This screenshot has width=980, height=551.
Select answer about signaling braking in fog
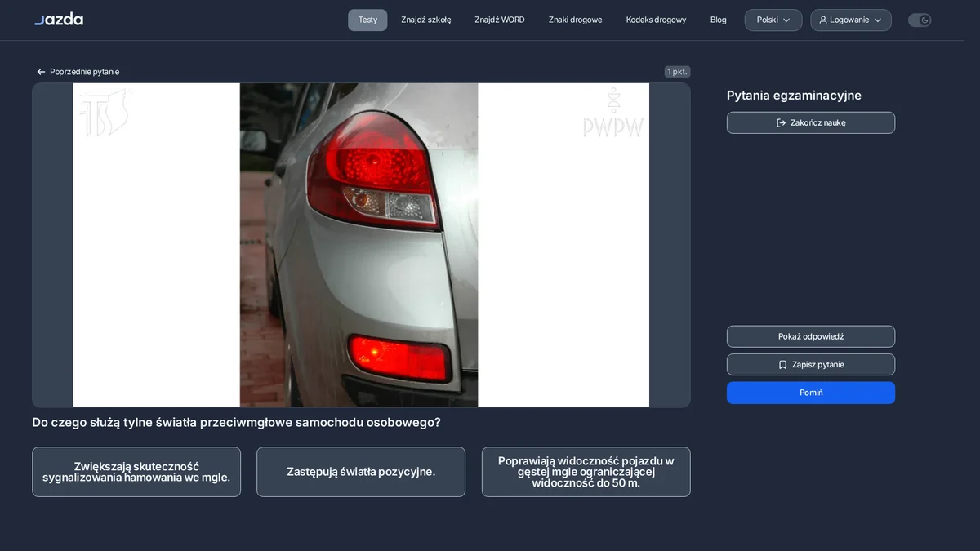click(136, 472)
